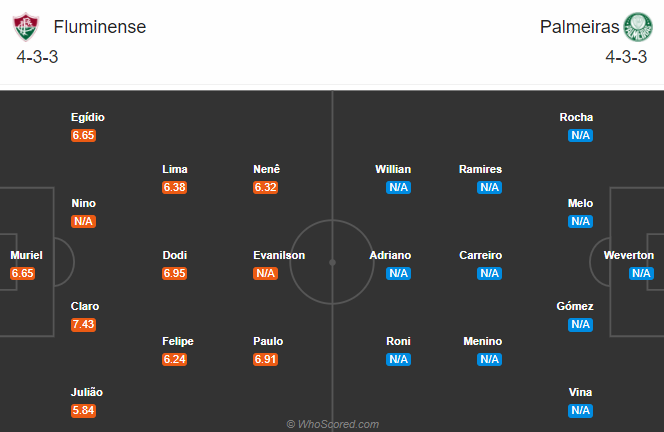Click player Nenê's name
The image size is (664, 432).
tap(266, 169)
